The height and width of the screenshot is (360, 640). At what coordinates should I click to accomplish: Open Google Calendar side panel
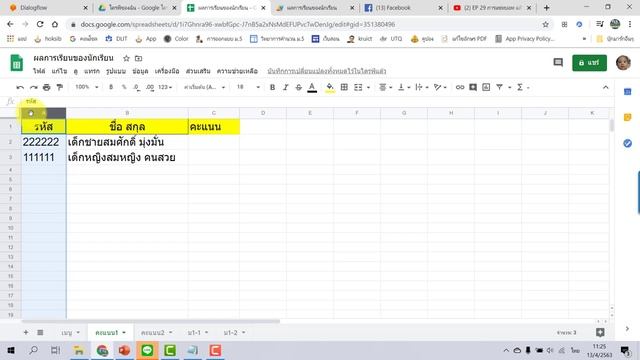(x=628, y=92)
